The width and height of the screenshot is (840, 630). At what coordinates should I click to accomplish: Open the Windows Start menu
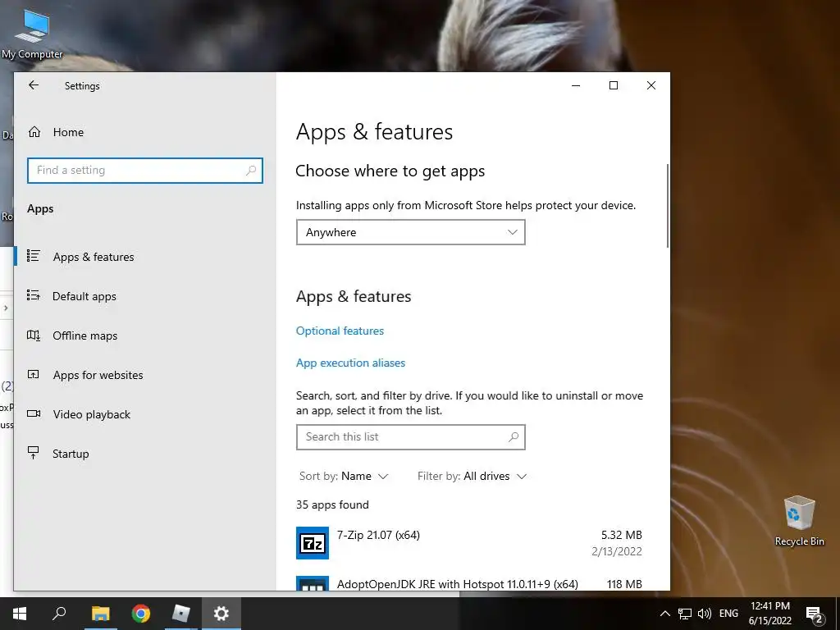[20, 614]
